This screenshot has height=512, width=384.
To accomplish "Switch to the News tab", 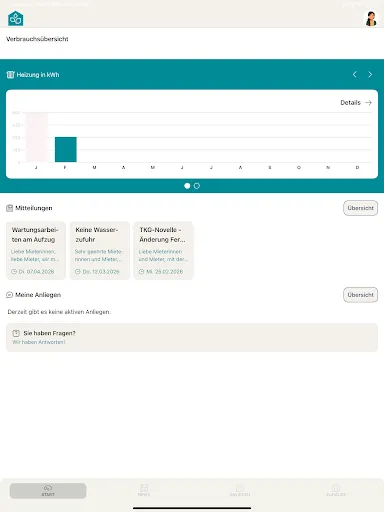I will (144, 491).
